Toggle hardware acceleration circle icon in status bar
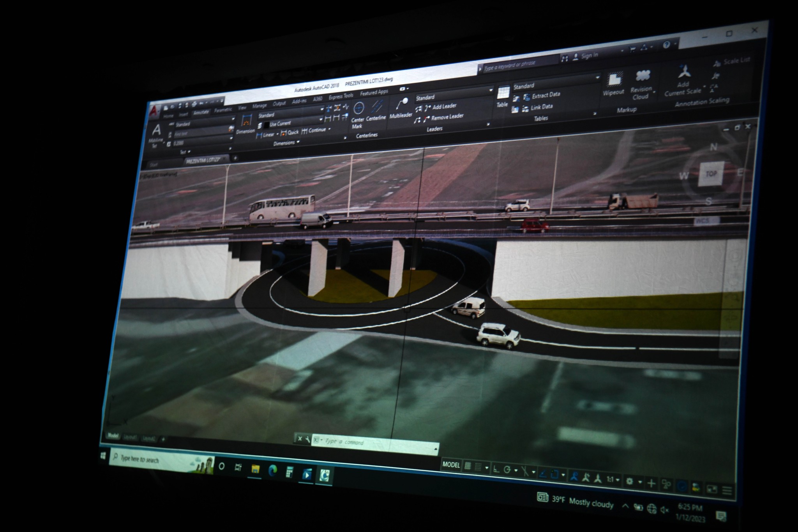The image size is (798, 532). [x=681, y=486]
